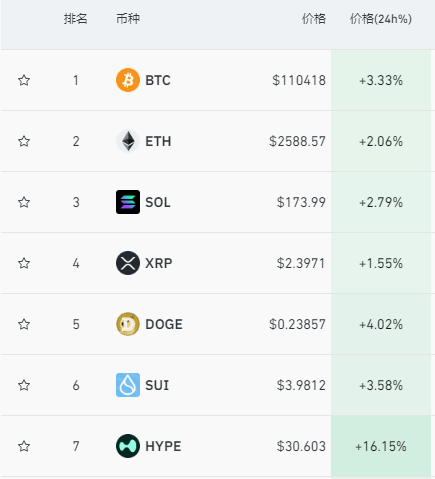Sort by the 排名 column header
The height and width of the screenshot is (479, 435).
click(76, 19)
